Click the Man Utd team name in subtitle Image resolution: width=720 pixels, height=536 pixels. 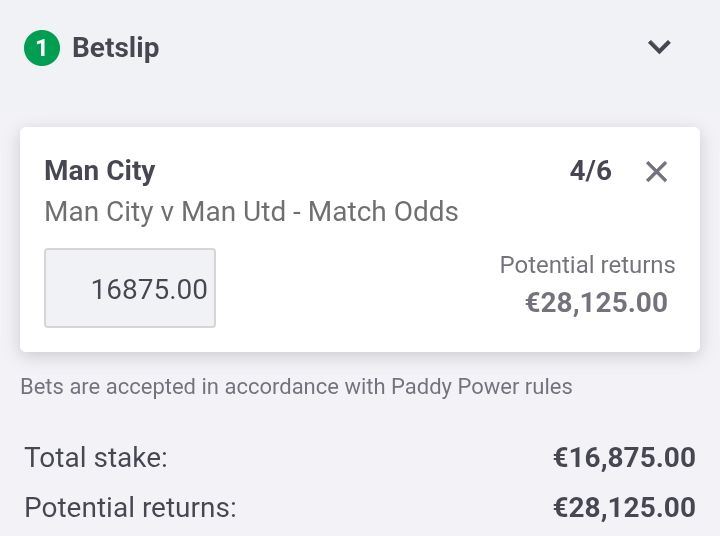tap(233, 212)
